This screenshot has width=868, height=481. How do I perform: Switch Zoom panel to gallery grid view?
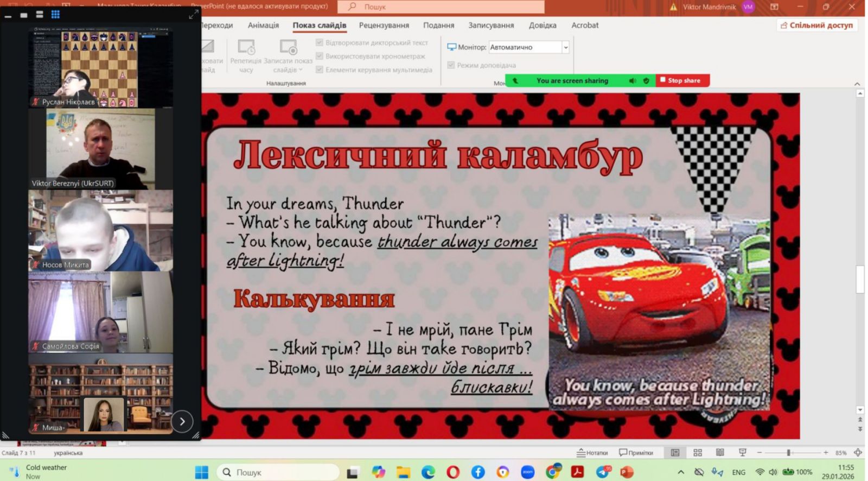(x=55, y=15)
